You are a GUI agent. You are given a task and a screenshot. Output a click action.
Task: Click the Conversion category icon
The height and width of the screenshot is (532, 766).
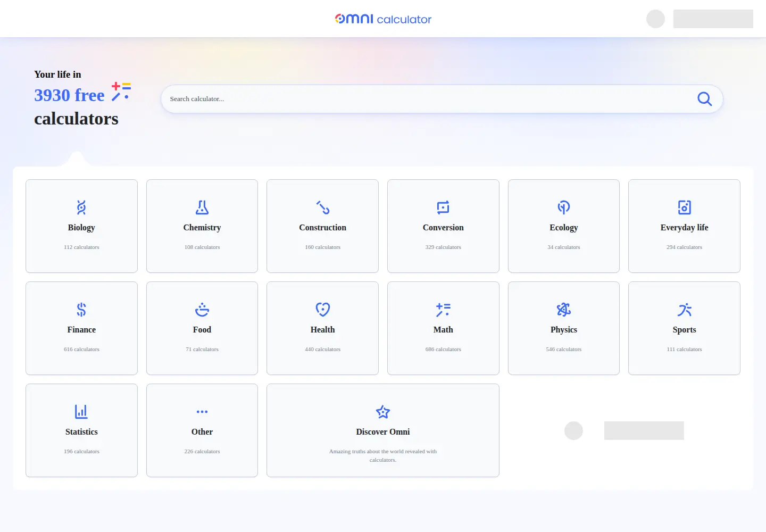click(x=443, y=207)
